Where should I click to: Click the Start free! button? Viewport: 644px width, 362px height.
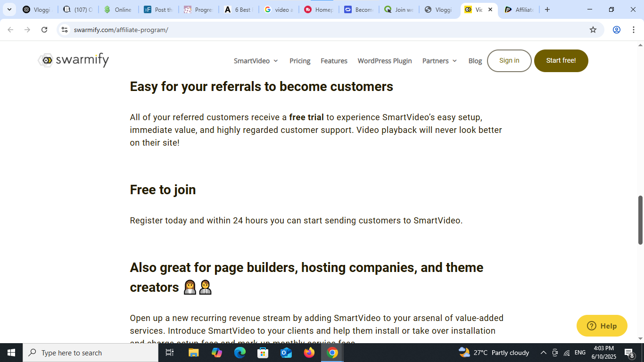[x=561, y=61]
